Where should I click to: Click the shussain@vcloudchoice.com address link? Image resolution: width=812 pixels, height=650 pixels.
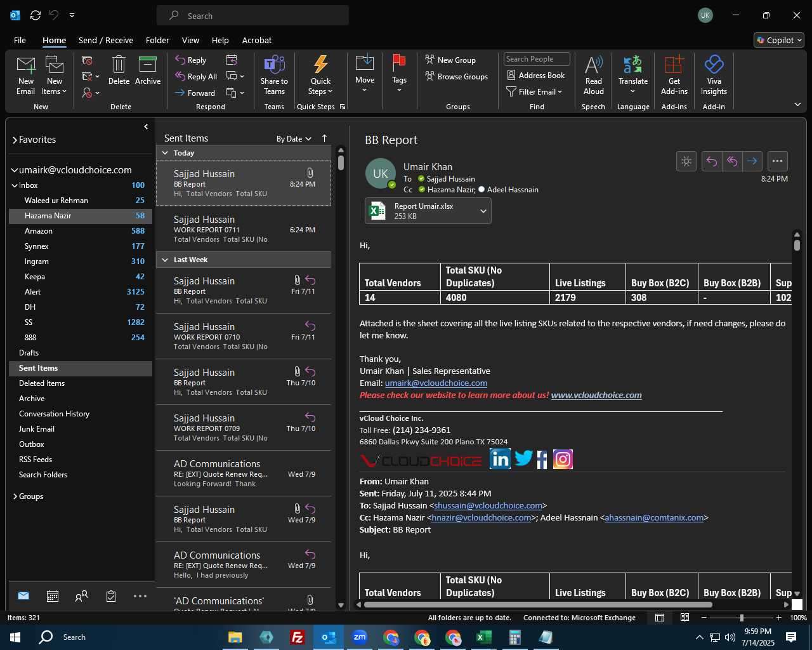488,505
